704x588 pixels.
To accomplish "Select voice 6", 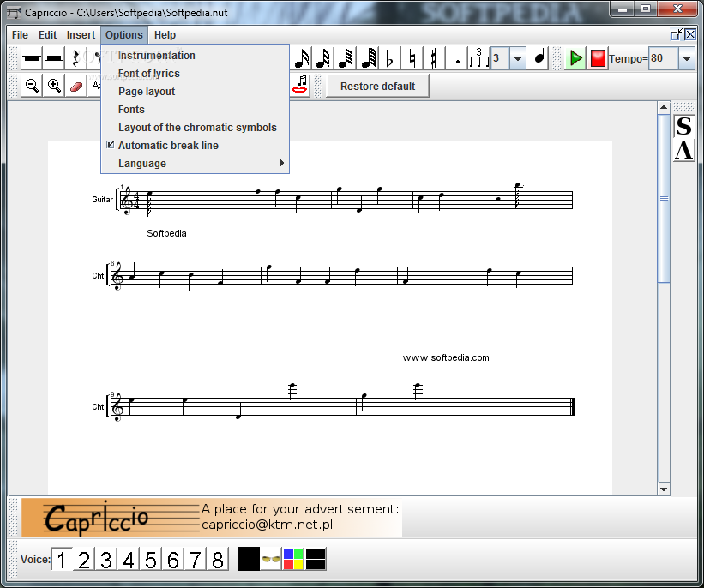I will (x=173, y=560).
